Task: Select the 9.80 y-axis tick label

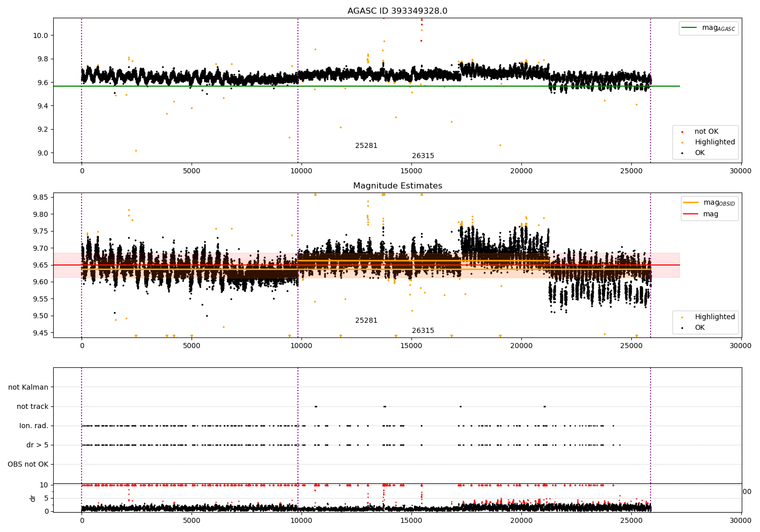Action: pos(41,214)
